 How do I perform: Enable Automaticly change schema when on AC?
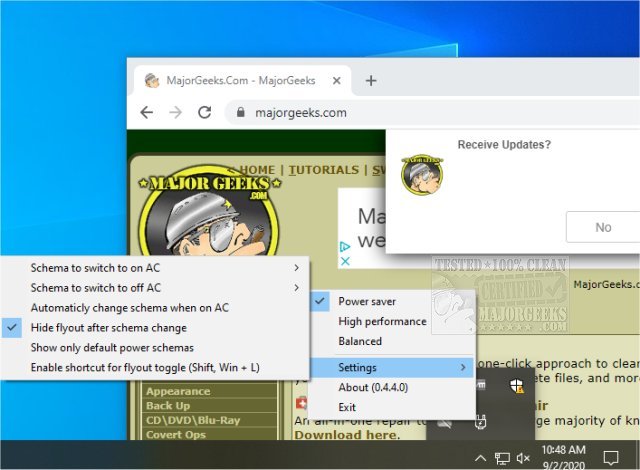coord(155,308)
